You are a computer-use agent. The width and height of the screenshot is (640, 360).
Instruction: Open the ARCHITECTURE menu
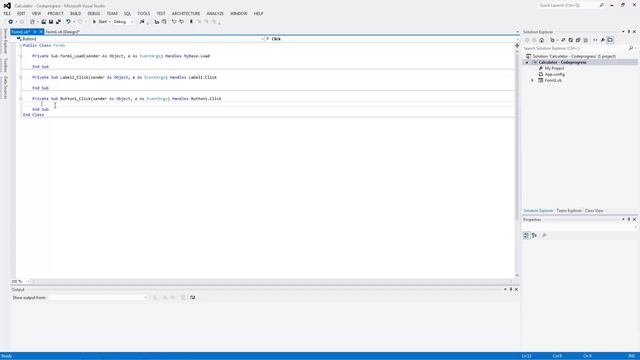186,13
